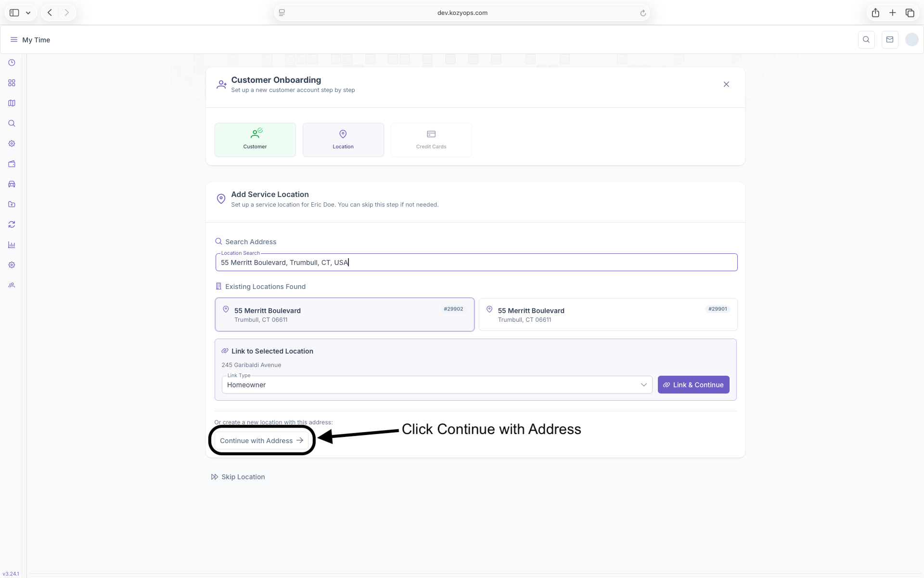This screenshot has width=924, height=578.
Task: Switch to the Credit Cards step tab
Action: 431,140
